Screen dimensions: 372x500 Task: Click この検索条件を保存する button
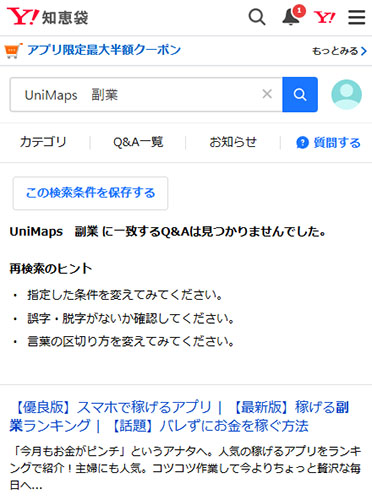[90, 193]
